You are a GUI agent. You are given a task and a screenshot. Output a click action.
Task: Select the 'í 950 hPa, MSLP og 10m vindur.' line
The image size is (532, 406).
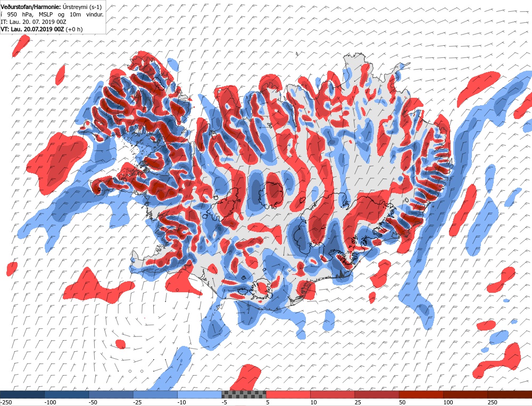tap(52, 14)
